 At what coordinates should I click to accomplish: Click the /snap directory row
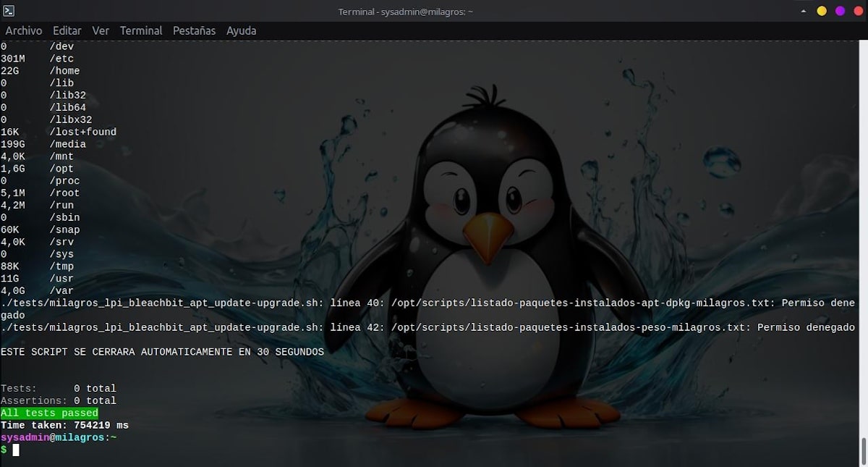coord(41,230)
